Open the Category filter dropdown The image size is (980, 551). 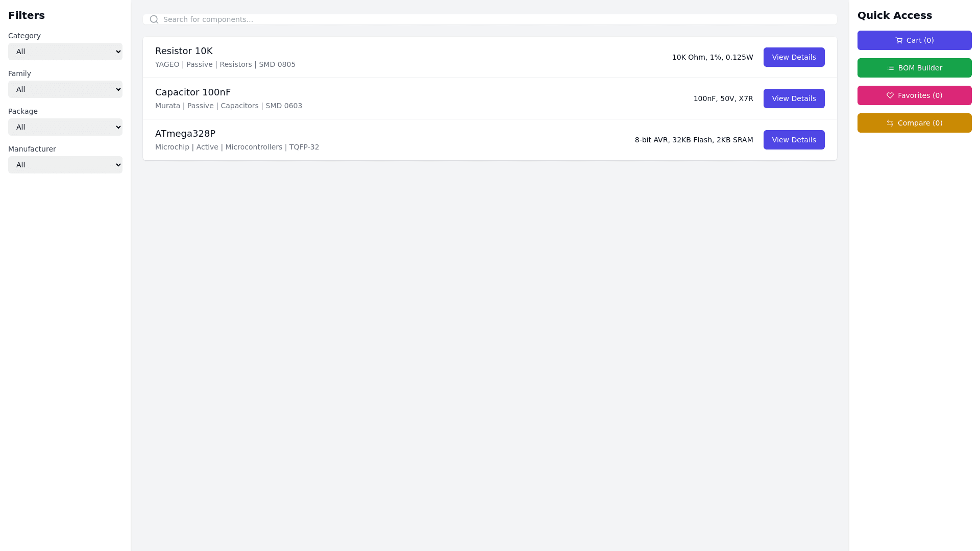(65, 52)
